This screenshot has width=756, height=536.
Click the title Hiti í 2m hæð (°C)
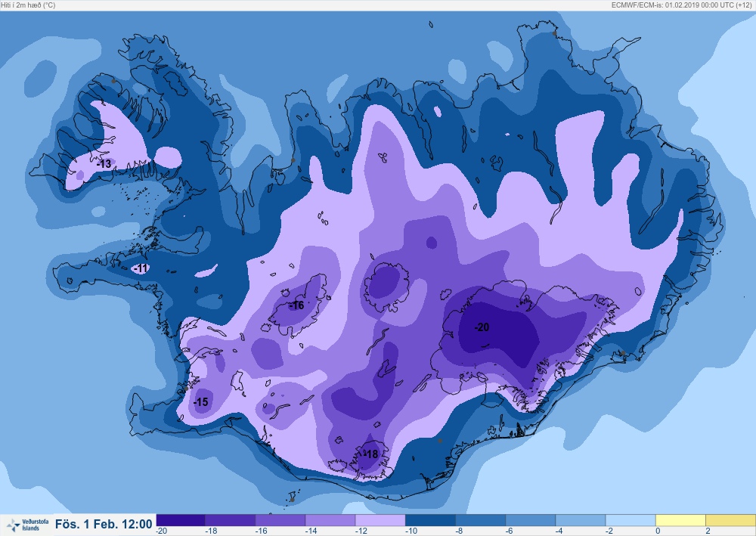click(29, 5)
